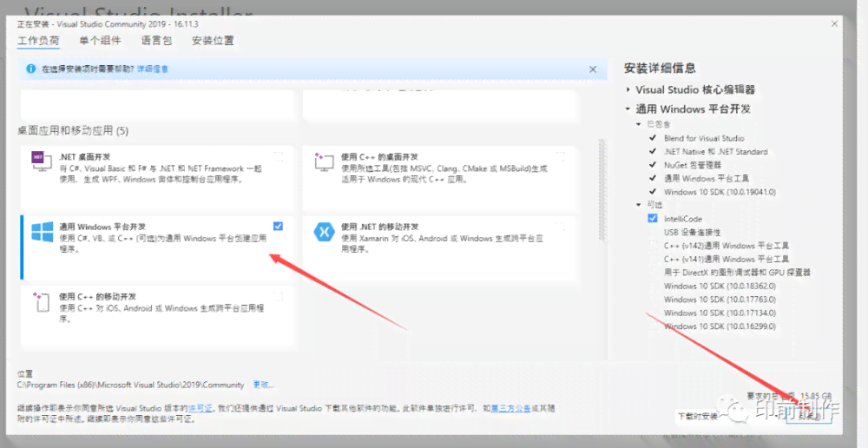Select Windows 10 SDK (10.0.18362.0) option
Viewport: 868px width, 448px height.
720,287
